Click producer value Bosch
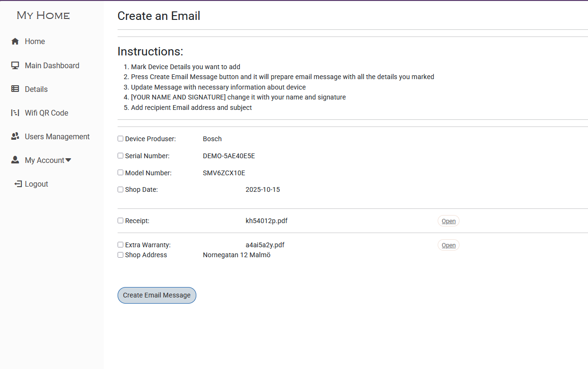The image size is (588, 369). [x=212, y=139]
